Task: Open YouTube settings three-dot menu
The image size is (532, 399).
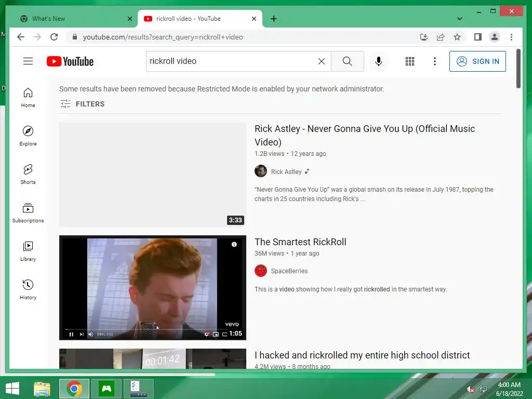Action: pos(435,61)
